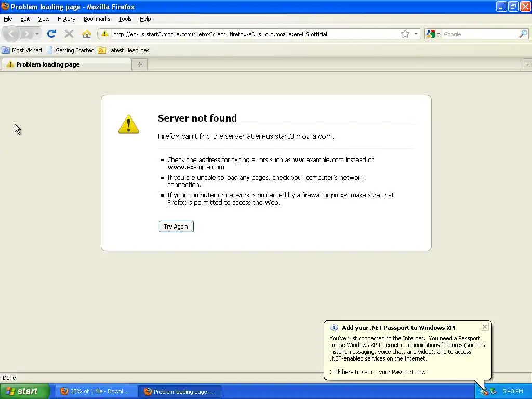Open the Windows Start menu
The height and width of the screenshot is (399, 532).
(25, 391)
